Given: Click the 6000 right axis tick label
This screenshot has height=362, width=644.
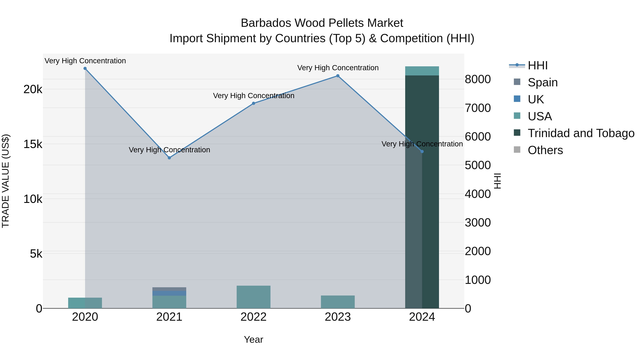Looking at the screenshot, I should 478,137.
